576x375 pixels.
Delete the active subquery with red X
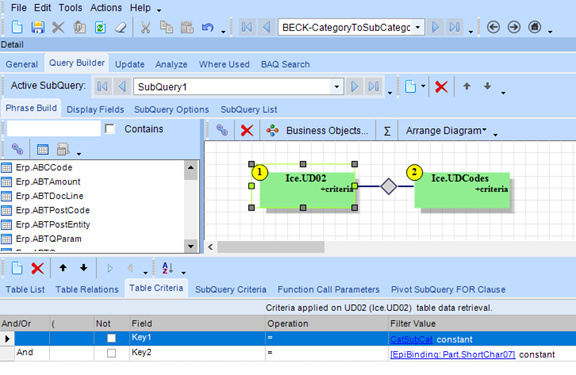[x=441, y=87]
